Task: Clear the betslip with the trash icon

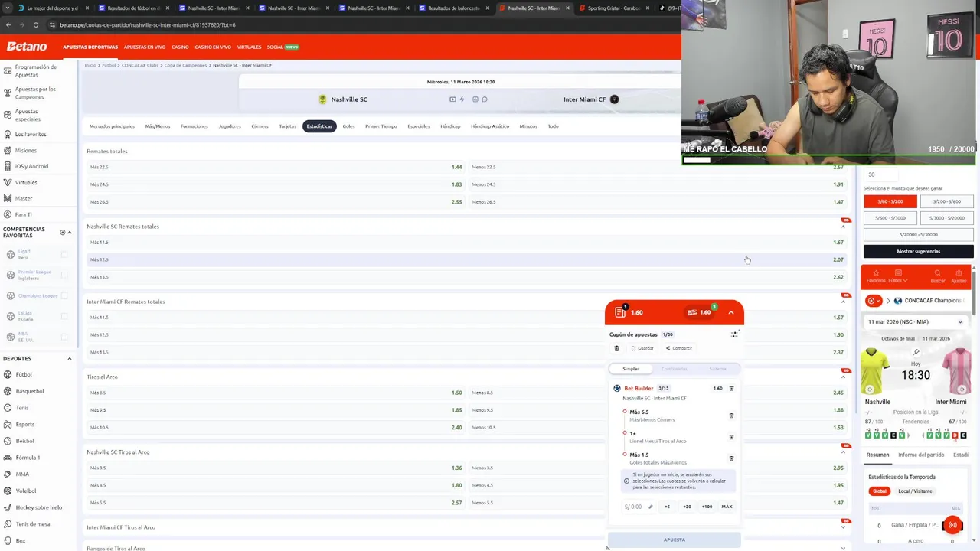Action: click(616, 348)
